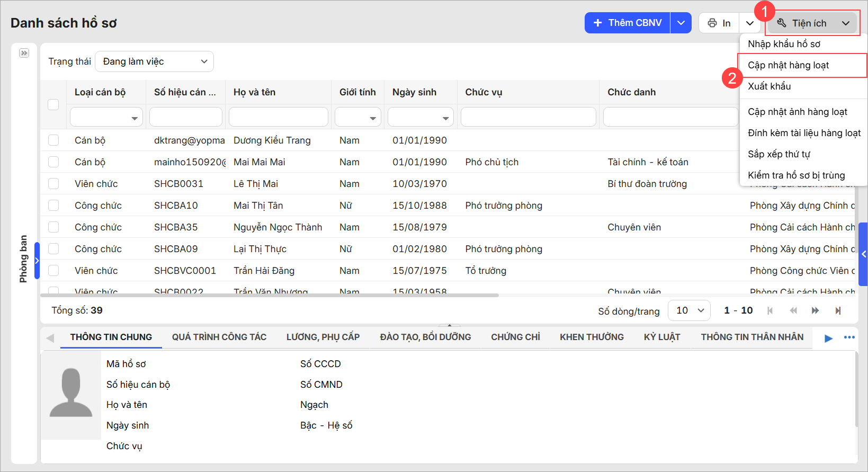Click the Họ và tên filter field
This screenshot has height=472, width=868.
click(x=278, y=117)
